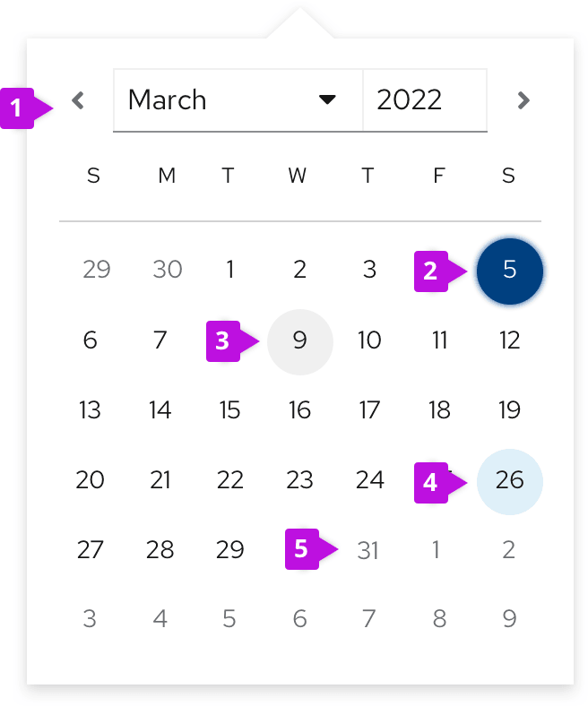The height and width of the screenshot is (706, 588).
Task: Select March 22 date cell
Action: (x=230, y=480)
